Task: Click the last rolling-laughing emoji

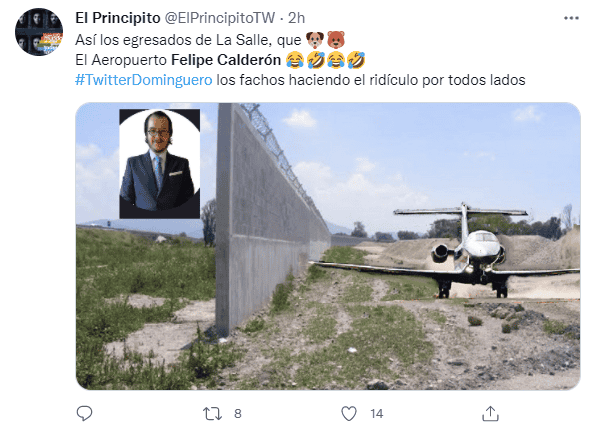Action: tap(356, 60)
